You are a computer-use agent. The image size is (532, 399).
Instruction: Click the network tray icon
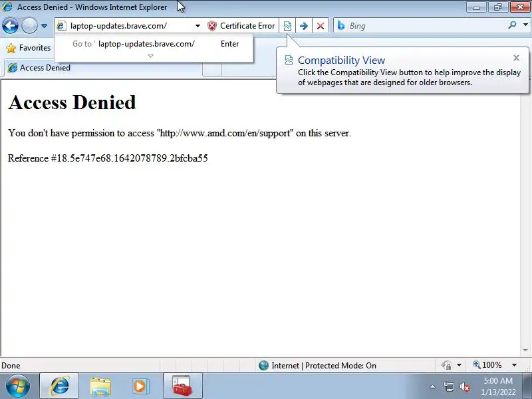[448, 386]
